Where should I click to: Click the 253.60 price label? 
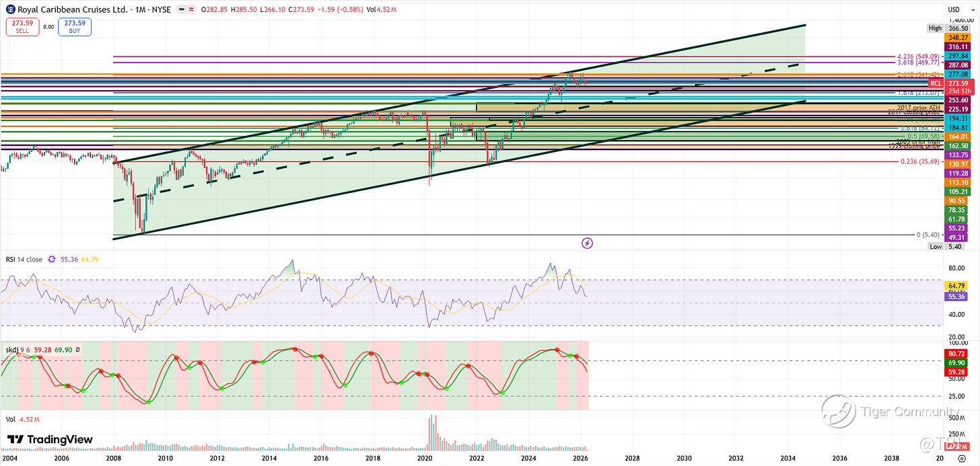(x=957, y=100)
